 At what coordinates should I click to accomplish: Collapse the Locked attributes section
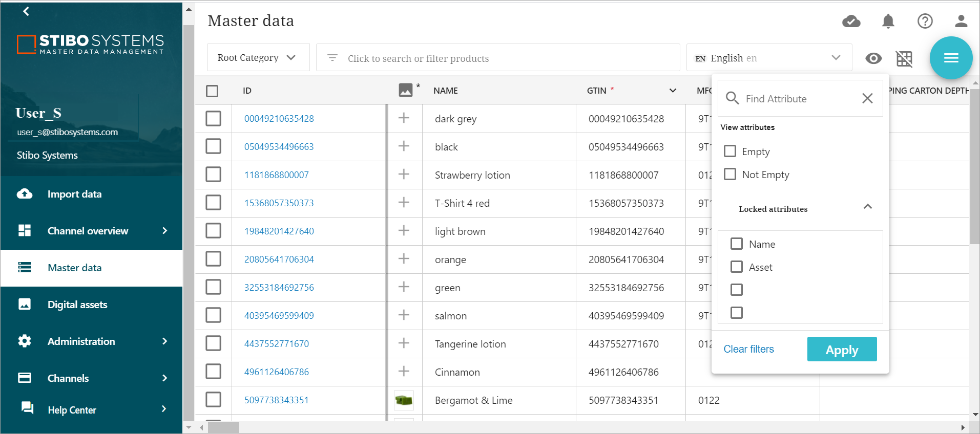(867, 207)
